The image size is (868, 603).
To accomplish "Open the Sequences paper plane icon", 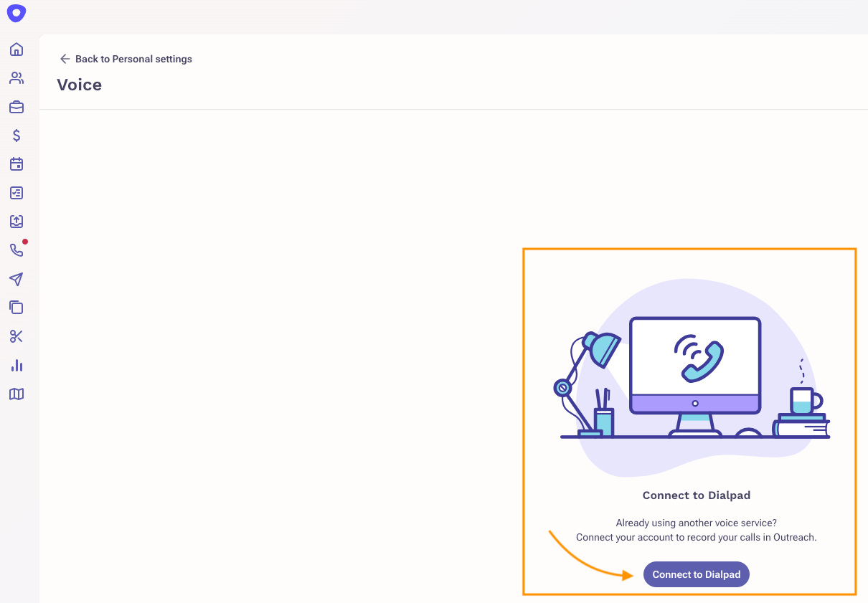I will (16, 279).
